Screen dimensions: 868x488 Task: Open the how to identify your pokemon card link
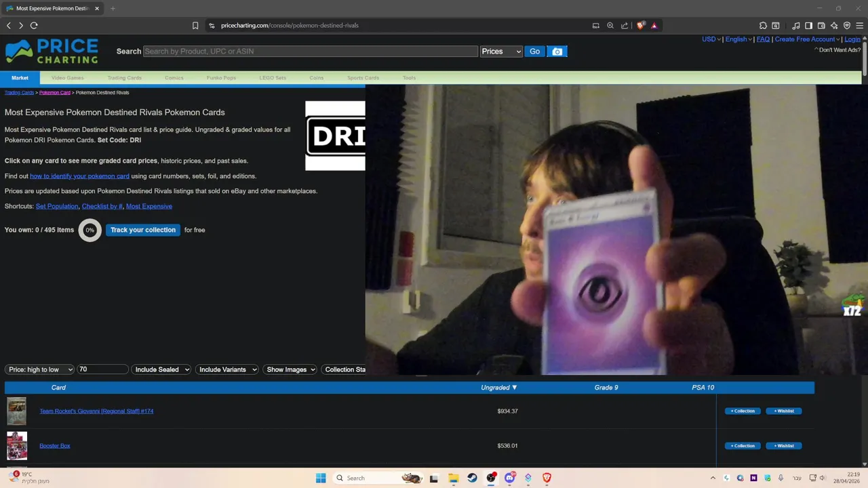[x=79, y=176]
